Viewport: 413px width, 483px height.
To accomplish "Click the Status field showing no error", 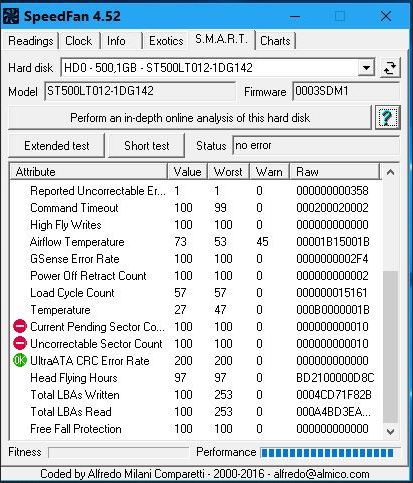I will click(x=316, y=145).
